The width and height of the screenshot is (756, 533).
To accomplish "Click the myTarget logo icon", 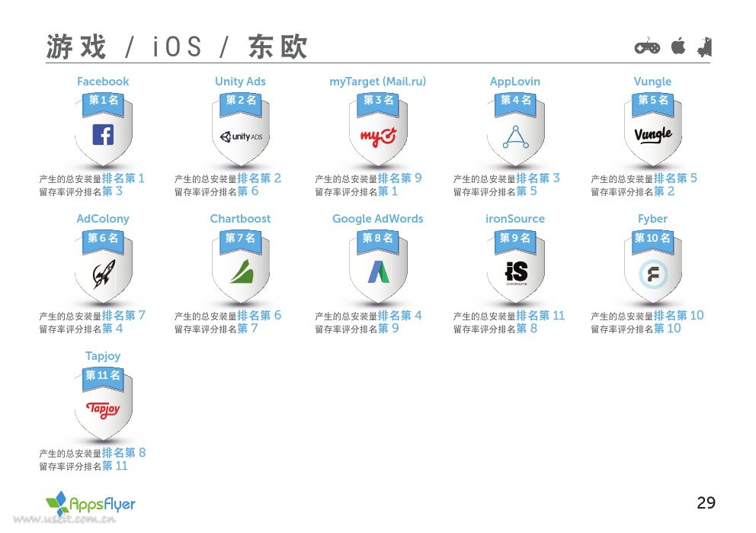I will click(379, 136).
